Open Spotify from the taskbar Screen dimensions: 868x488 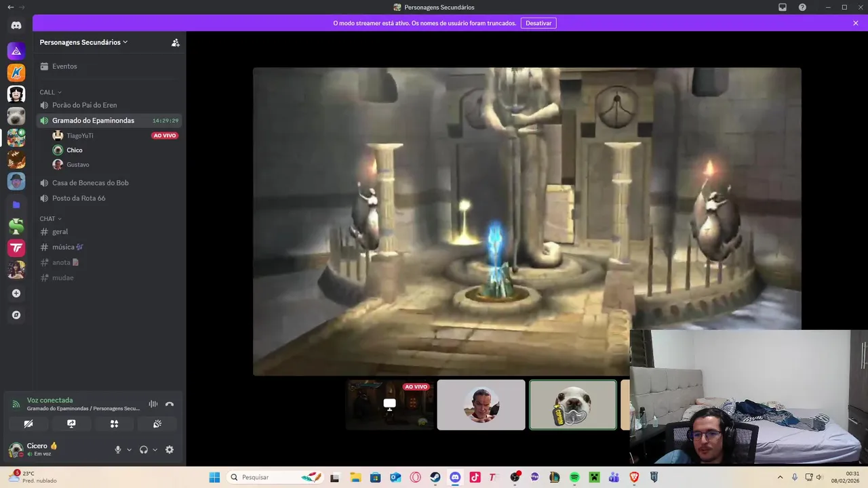[x=574, y=477]
